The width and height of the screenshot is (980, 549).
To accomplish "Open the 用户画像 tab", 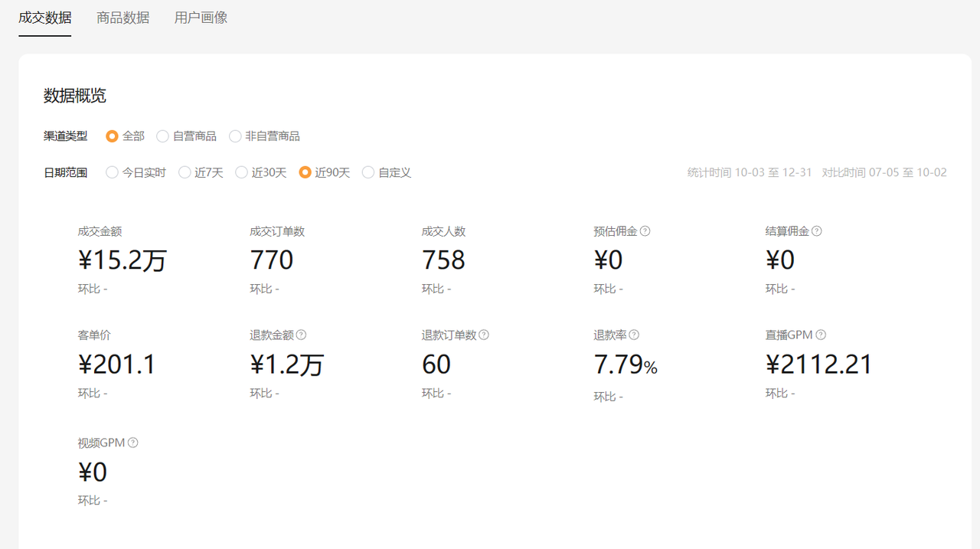I will coord(201,18).
